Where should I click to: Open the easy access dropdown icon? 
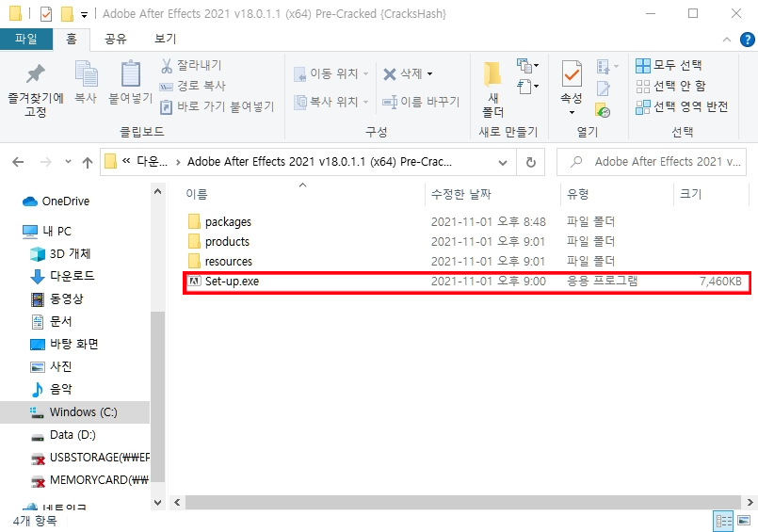[527, 87]
